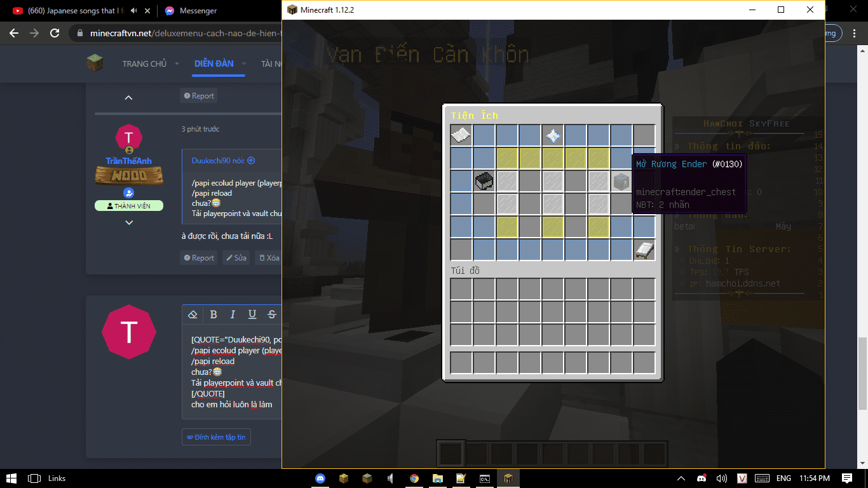Open the TRANG CHỦ nav item
Image resolution: width=868 pixels, height=488 pixels.
(x=144, y=64)
